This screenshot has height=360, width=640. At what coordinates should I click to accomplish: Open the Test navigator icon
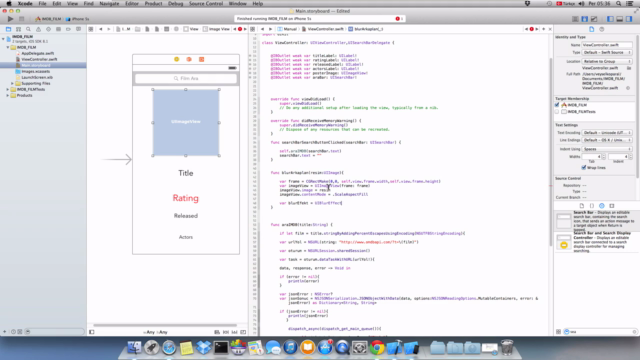point(48,29)
